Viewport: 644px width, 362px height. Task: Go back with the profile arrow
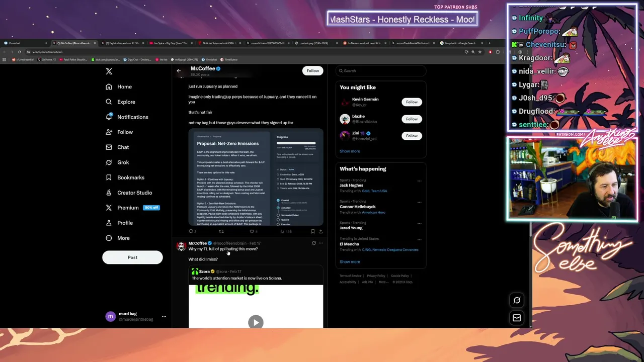pyautogui.click(x=179, y=71)
